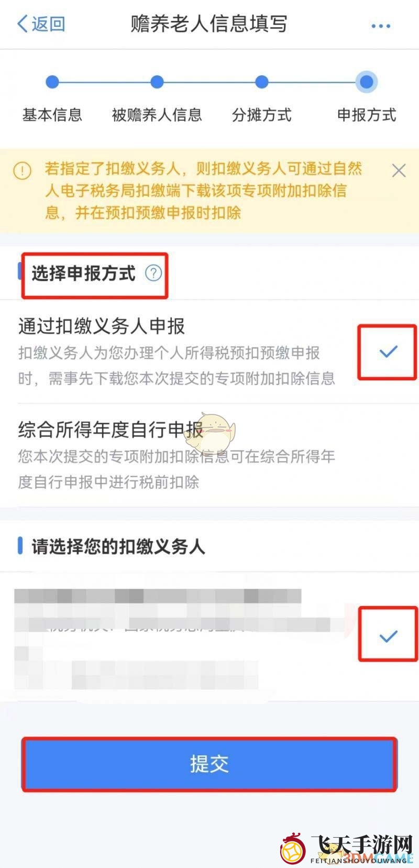Image resolution: width=419 pixels, height=868 pixels.
Task: Open the question mark help beside 选择申报方式
Action: tap(153, 273)
